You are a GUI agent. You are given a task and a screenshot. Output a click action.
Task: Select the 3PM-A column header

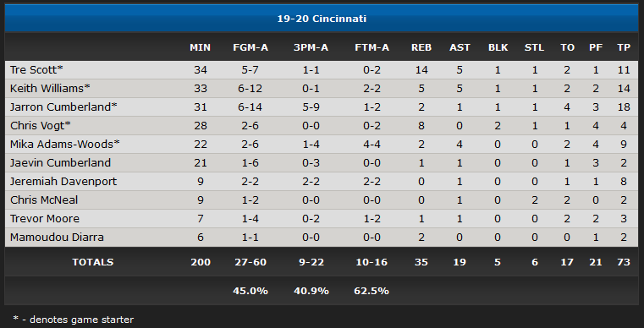tap(311, 47)
